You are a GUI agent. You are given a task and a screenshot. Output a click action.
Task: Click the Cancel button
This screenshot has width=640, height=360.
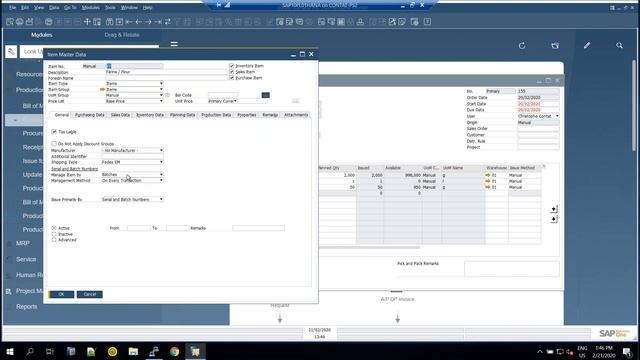click(x=90, y=294)
